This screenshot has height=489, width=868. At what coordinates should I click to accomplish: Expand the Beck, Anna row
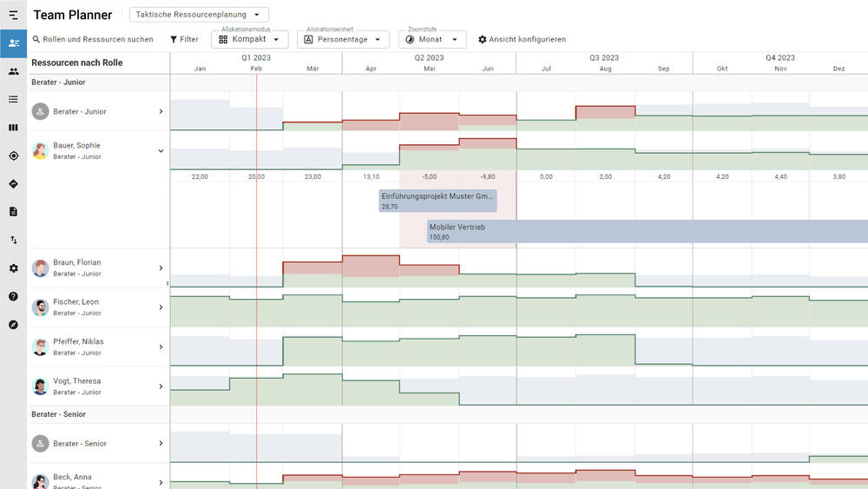coord(161,482)
